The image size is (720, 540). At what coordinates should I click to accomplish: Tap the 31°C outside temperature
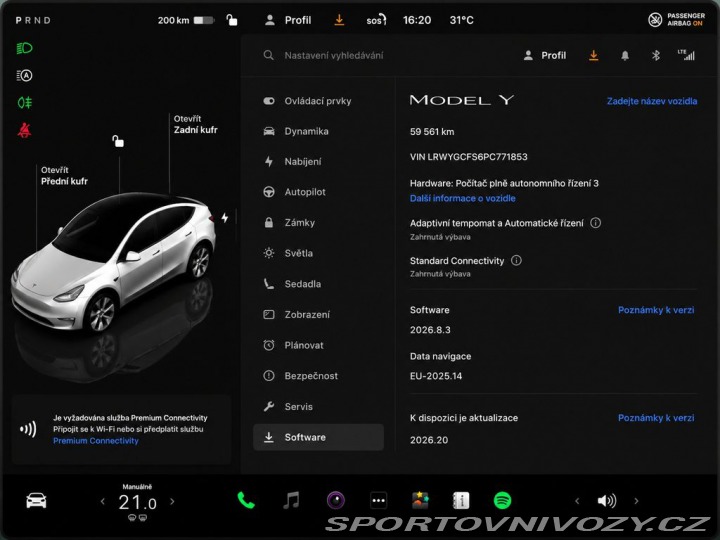461,20
